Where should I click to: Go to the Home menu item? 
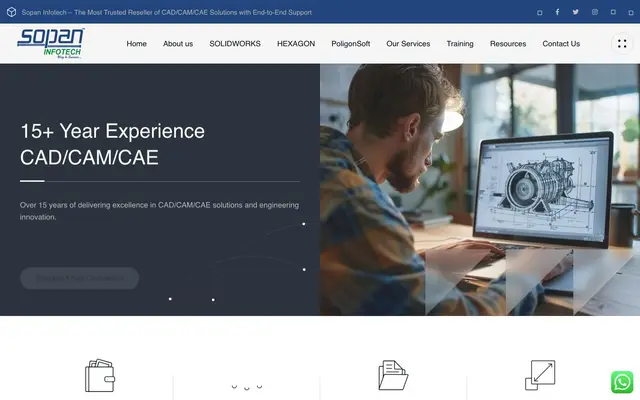click(136, 44)
